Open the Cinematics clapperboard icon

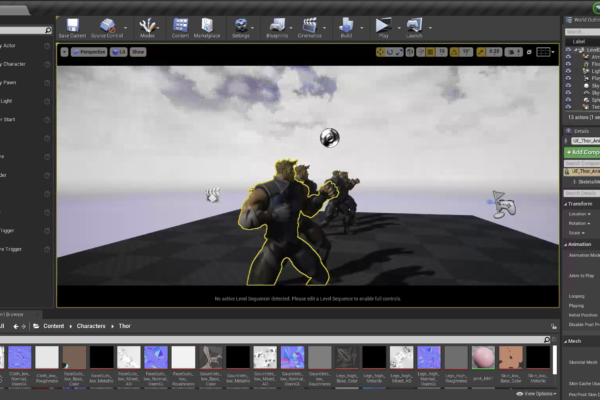[x=309, y=25]
